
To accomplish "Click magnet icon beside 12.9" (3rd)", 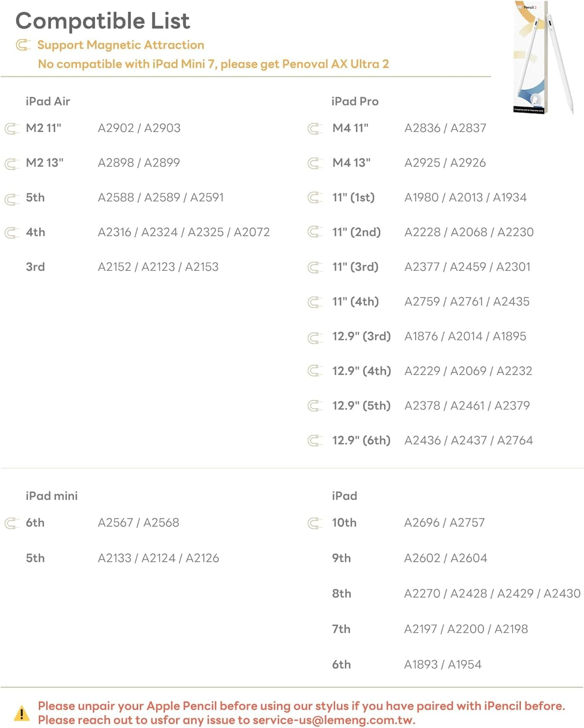I will click(315, 337).
